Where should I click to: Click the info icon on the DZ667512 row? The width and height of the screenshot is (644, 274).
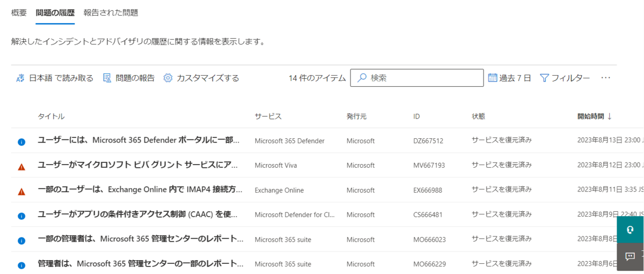21,142
